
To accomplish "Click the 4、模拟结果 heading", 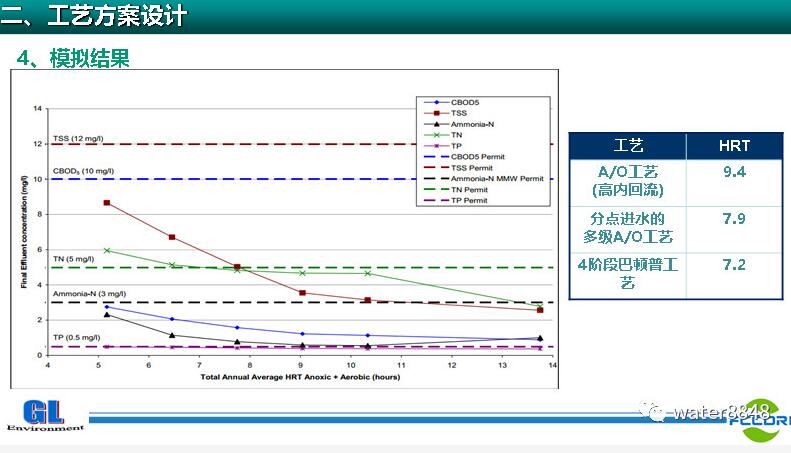I will point(73,59).
